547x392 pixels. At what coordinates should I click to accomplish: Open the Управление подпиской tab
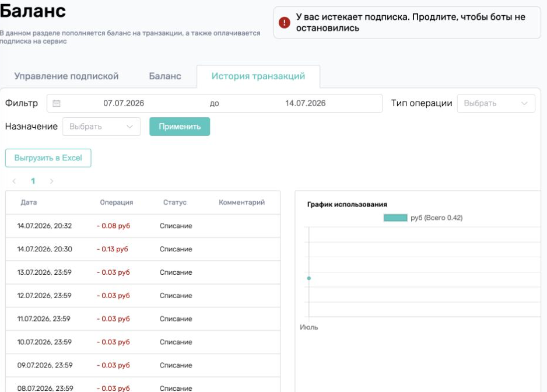pyautogui.click(x=66, y=76)
